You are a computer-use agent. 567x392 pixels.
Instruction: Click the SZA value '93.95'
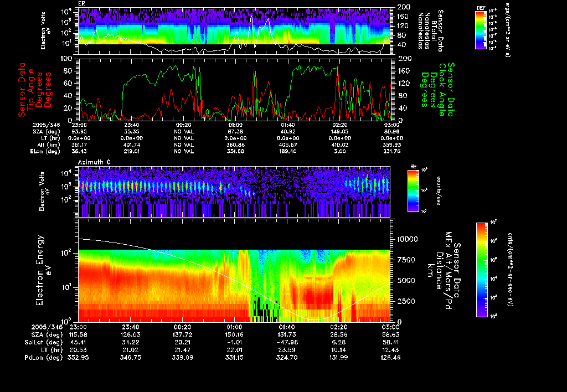tap(79, 132)
